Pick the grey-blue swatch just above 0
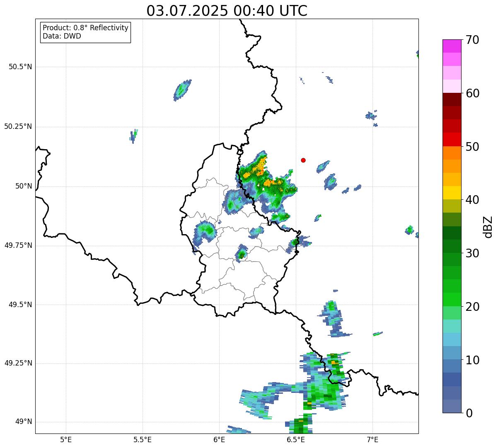 tap(452, 406)
